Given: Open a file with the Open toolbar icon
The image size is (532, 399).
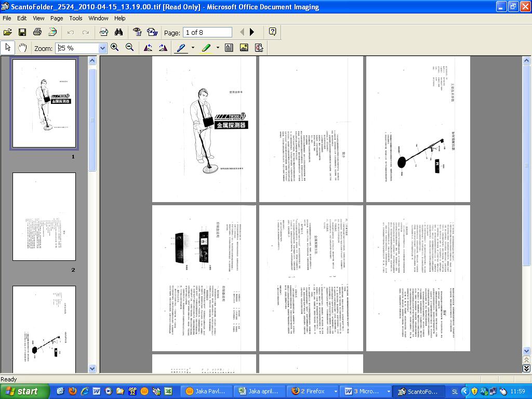Looking at the screenshot, I should tap(7, 32).
